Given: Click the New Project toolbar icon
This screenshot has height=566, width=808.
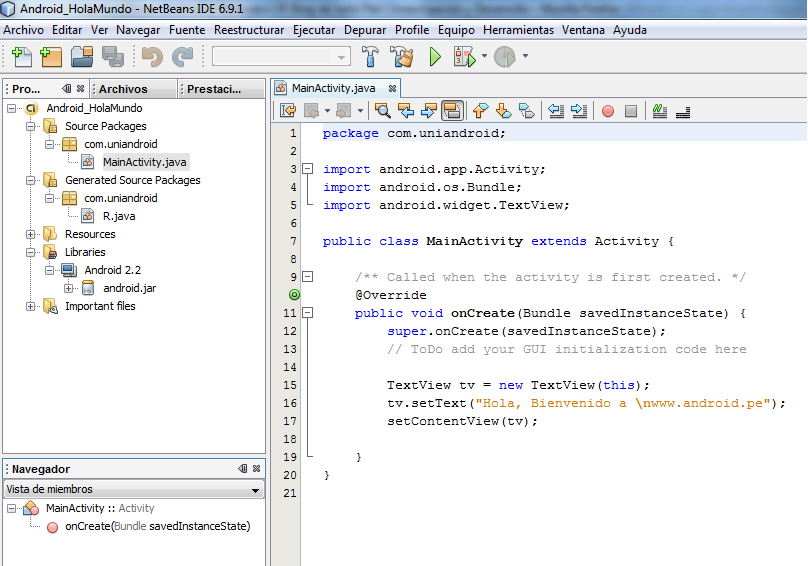Looking at the screenshot, I should pyautogui.click(x=52, y=57).
